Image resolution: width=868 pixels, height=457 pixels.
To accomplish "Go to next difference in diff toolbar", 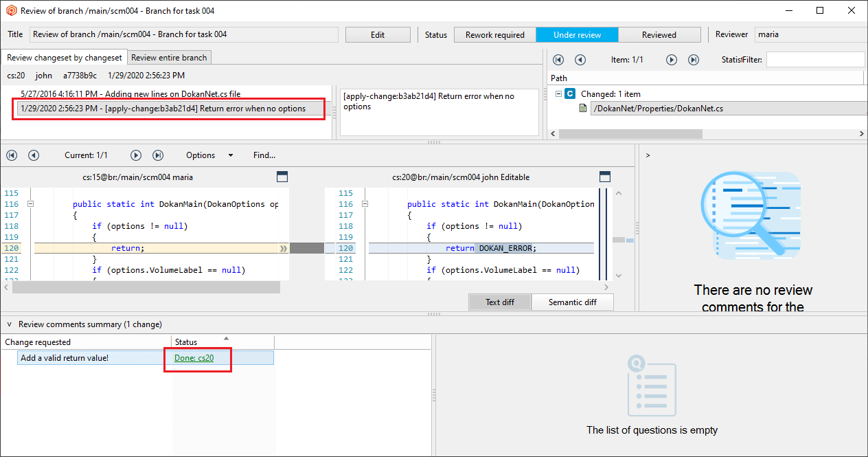I will pyautogui.click(x=136, y=155).
